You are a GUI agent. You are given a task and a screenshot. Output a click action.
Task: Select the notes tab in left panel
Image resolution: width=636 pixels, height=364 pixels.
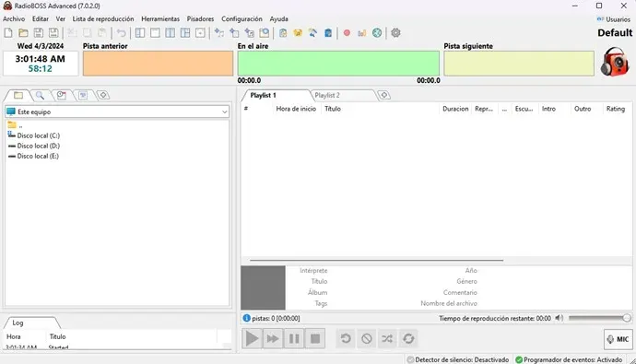[x=83, y=95]
